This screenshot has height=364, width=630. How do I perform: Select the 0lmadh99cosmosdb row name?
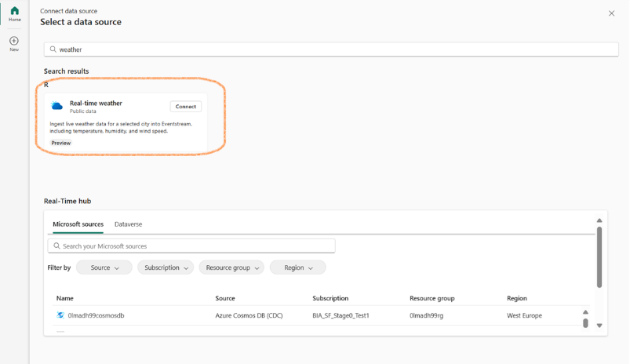(96, 315)
